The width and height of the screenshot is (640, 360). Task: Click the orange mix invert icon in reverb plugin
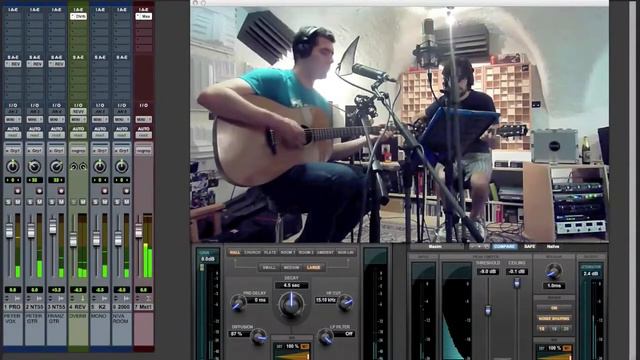tap(304, 347)
